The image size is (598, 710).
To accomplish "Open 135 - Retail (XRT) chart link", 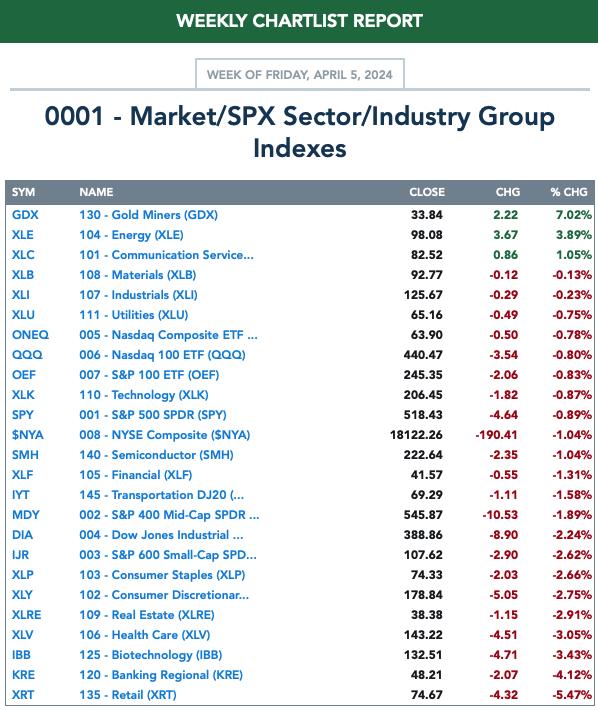I will tap(128, 695).
